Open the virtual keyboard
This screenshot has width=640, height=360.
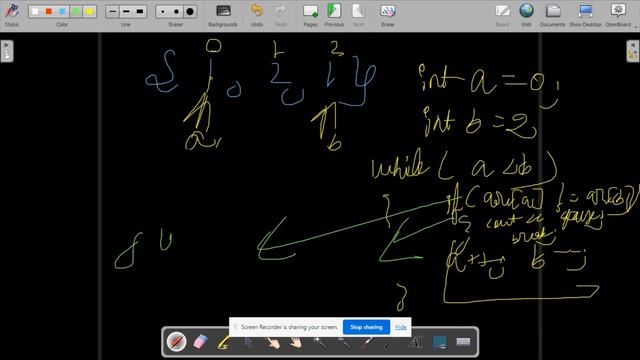[463, 342]
